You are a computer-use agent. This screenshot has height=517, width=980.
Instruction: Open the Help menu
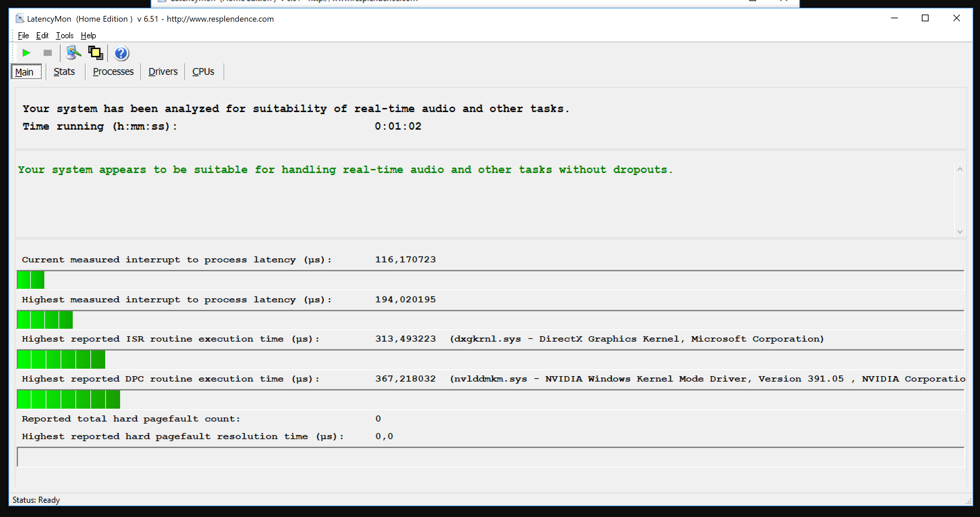[x=88, y=36]
